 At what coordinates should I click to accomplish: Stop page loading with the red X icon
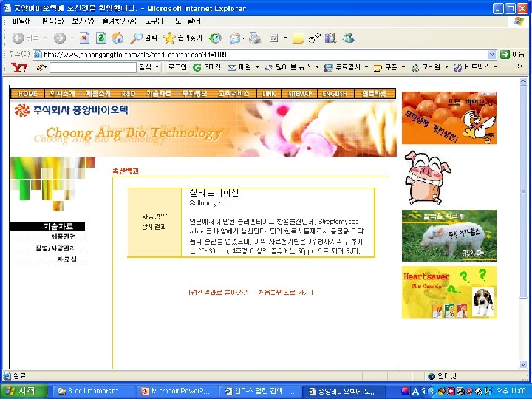pos(84,38)
